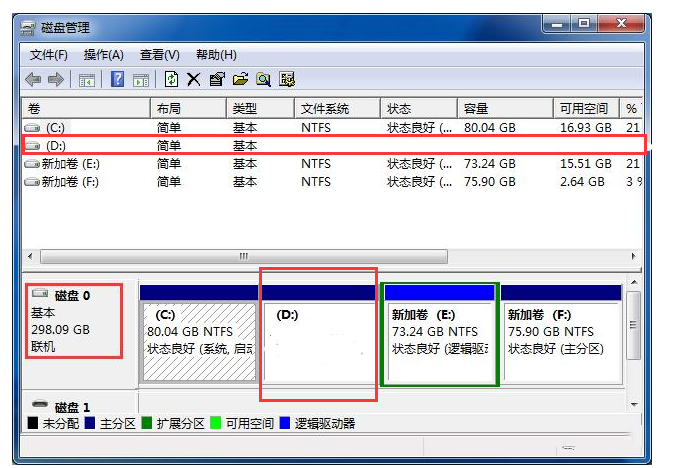
Task: Toggle the console tree toolbar icon
Action: point(86,80)
